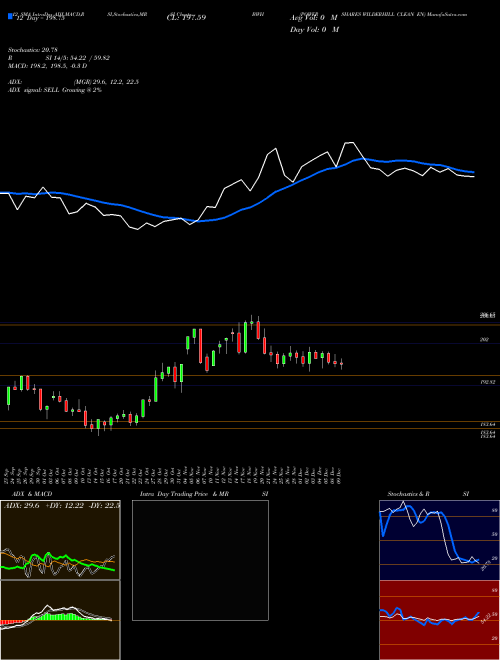The height and width of the screenshot is (660, 500).
Task: Click the '192.82' price level label
Action: click(x=487, y=382)
